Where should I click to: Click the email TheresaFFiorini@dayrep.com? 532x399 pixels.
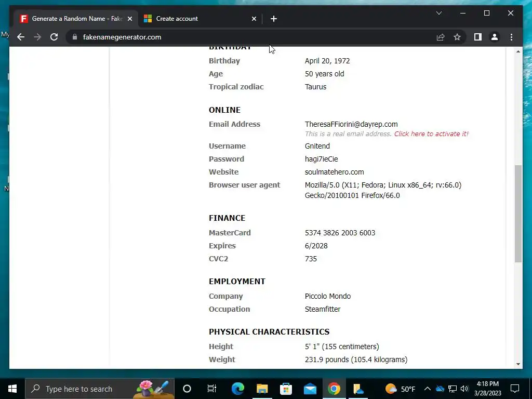(351, 124)
